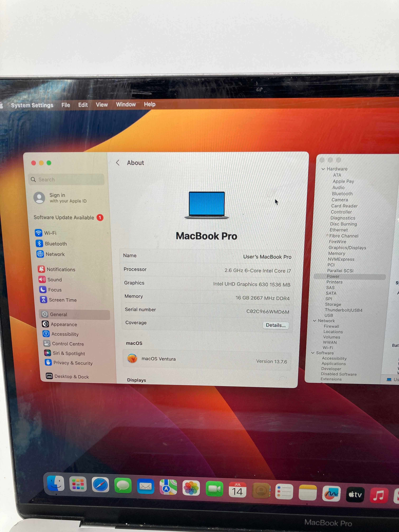Open Software Update Available notice
Image resolution: width=399 pixels, height=532 pixels.
point(68,217)
